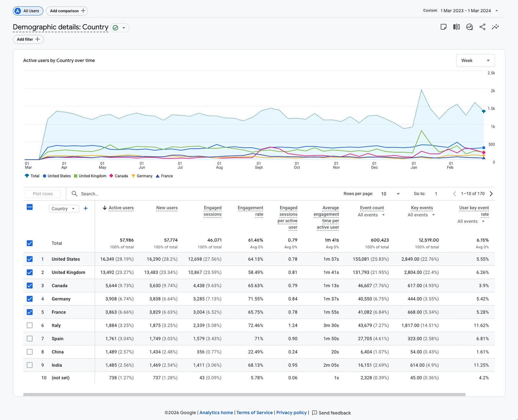Viewport: 518px width, 420px height.
Task: Sort by Key events column header
Action: coord(422,208)
